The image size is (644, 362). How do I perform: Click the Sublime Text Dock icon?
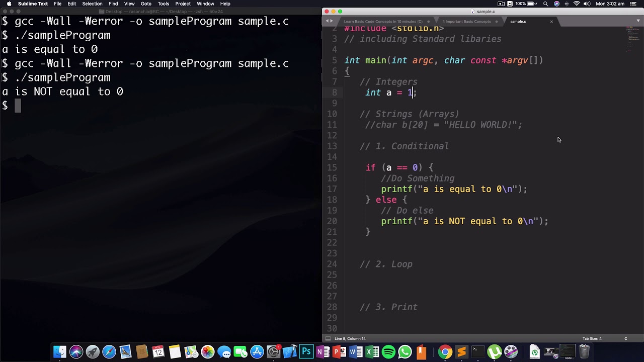(461, 352)
